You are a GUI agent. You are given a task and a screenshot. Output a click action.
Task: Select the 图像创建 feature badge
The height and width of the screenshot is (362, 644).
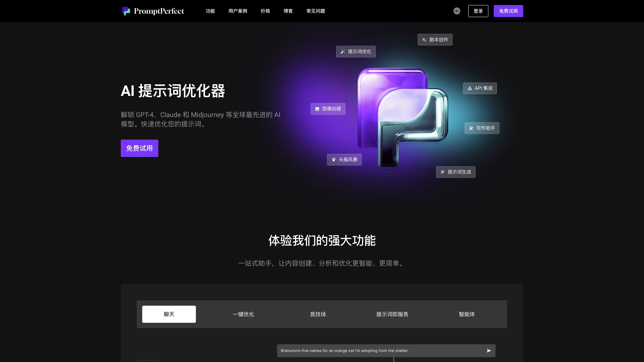coord(328,109)
